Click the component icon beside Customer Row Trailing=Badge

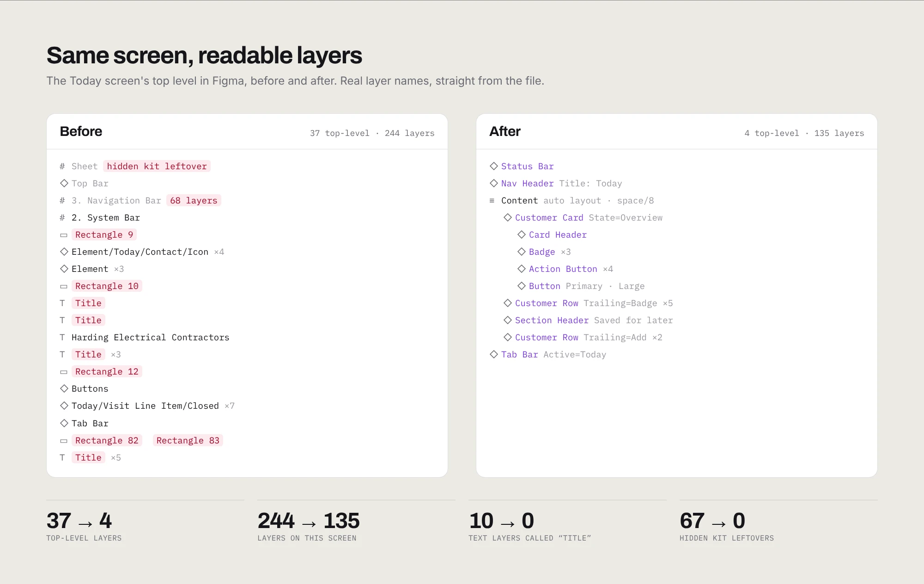click(508, 303)
